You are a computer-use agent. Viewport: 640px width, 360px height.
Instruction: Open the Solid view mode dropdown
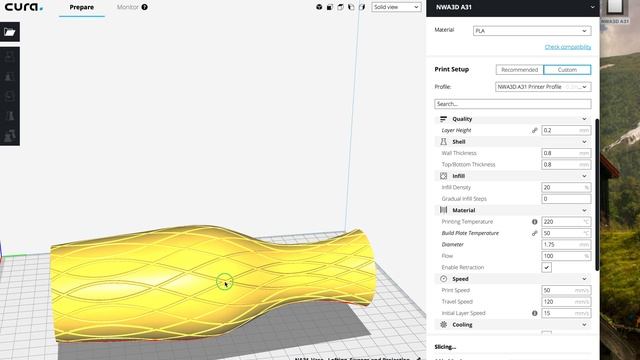tap(396, 7)
